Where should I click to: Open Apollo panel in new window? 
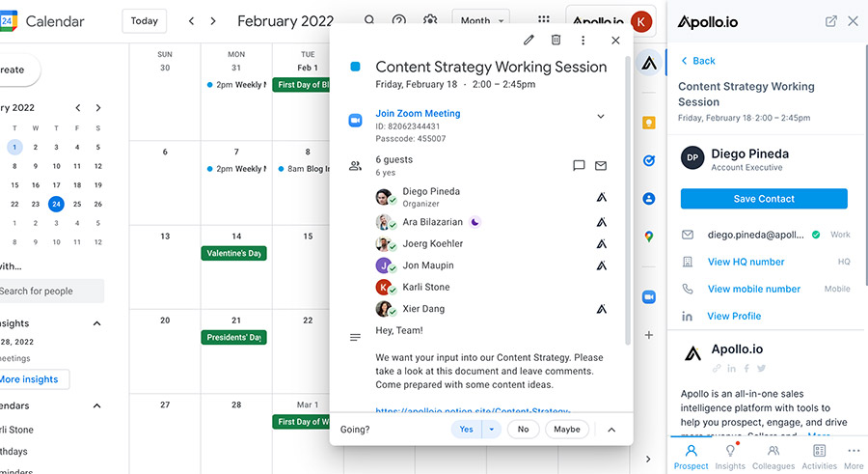click(830, 21)
